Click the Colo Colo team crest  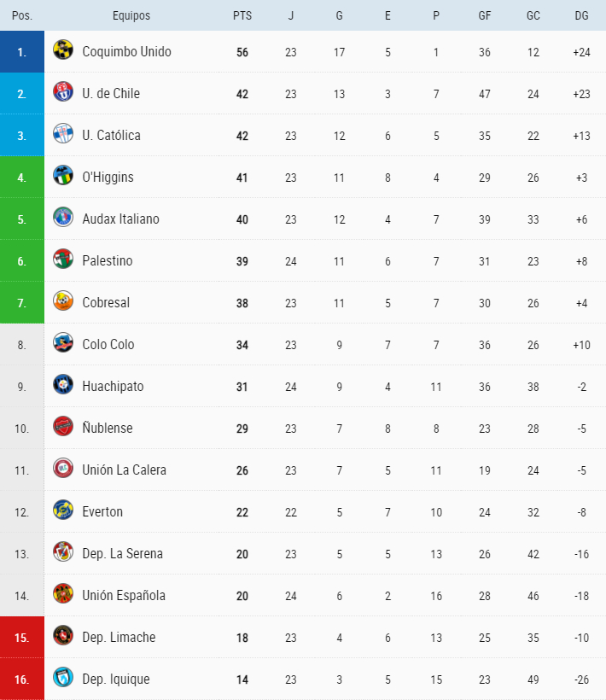point(63,344)
